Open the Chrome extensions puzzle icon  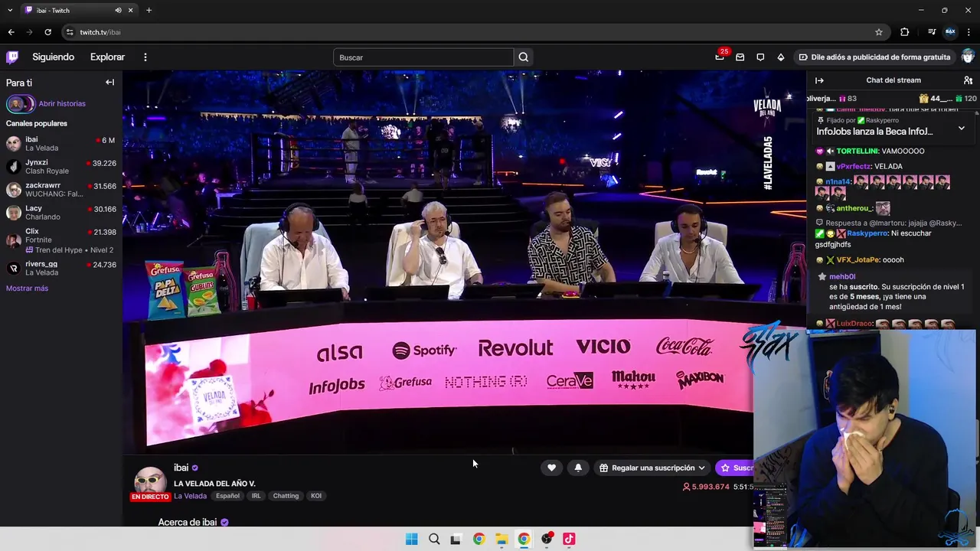tap(904, 32)
